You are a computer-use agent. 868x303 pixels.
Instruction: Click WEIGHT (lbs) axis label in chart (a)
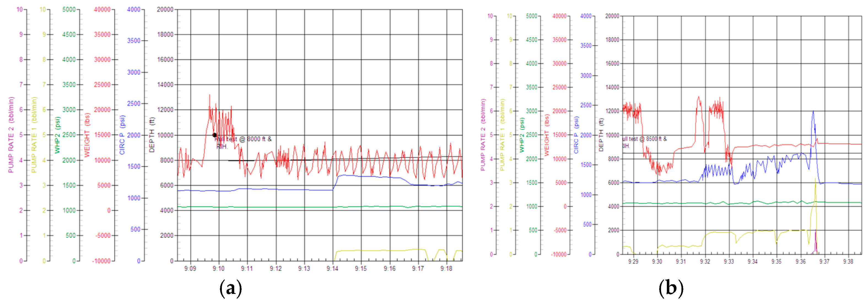tap(87, 135)
